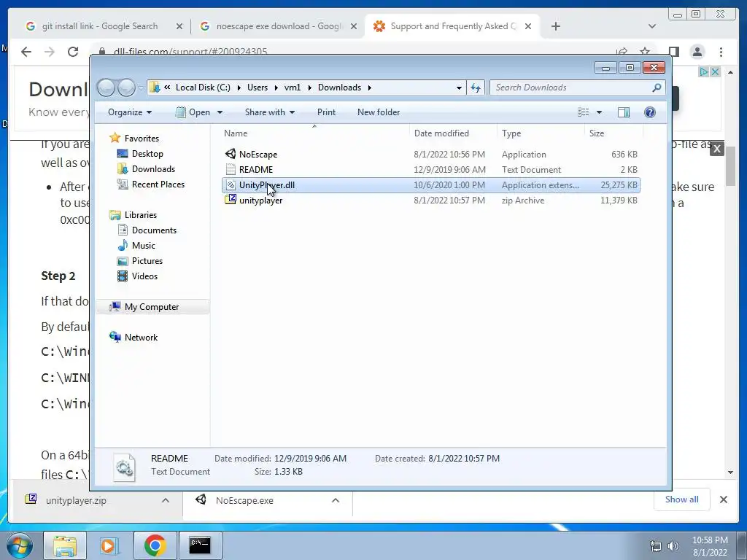Viewport: 747px width, 560px height.
Task: Click the Explorer forward navigation button
Action: pos(126,87)
